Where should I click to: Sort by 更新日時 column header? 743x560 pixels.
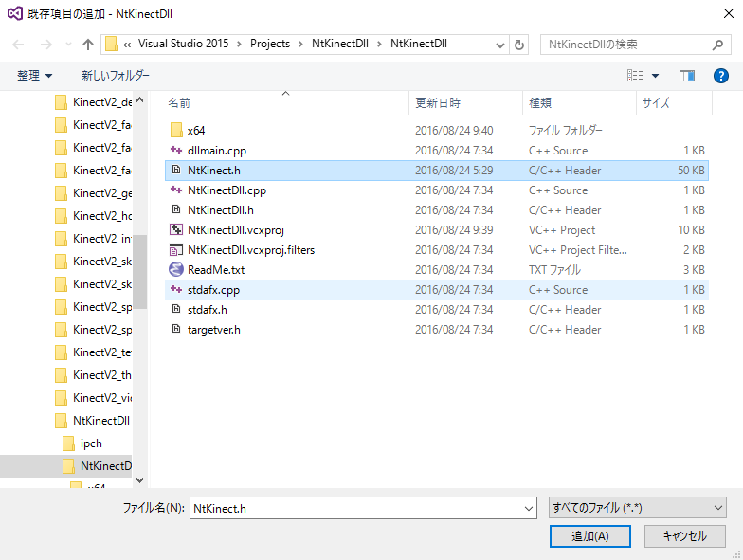[437, 102]
